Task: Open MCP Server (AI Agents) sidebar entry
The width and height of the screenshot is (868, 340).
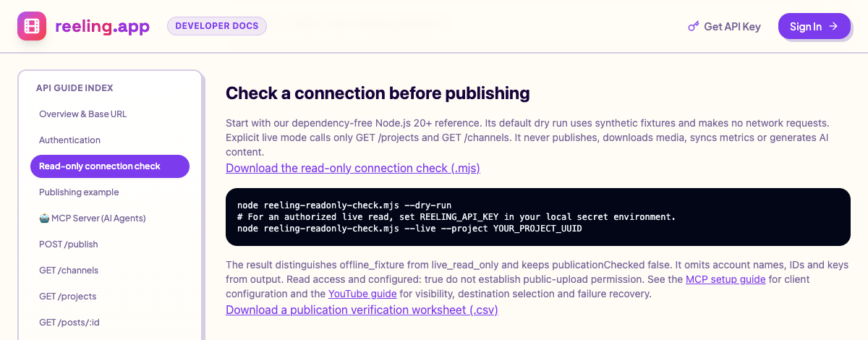Action: point(110,218)
